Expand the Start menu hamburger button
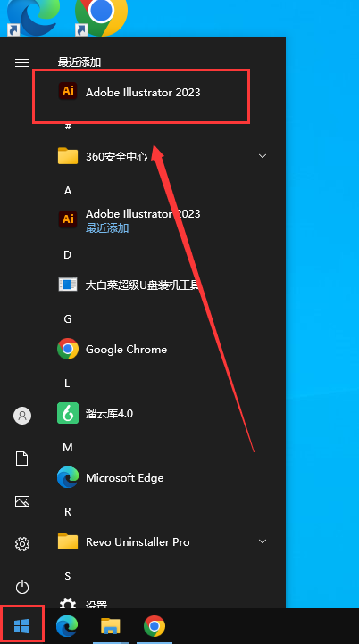359x644 pixels. point(22,62)
